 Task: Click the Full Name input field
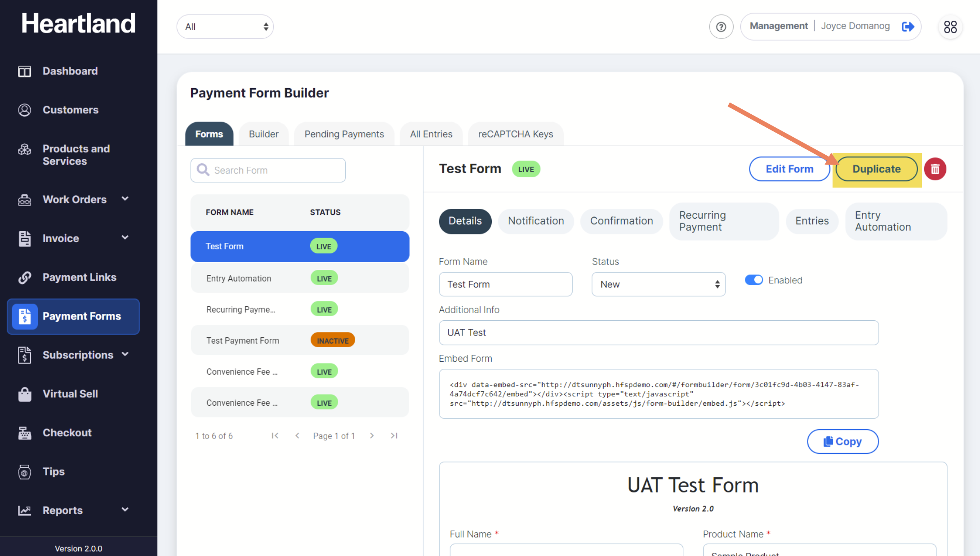pyautogui.click(x=566, y=550)
